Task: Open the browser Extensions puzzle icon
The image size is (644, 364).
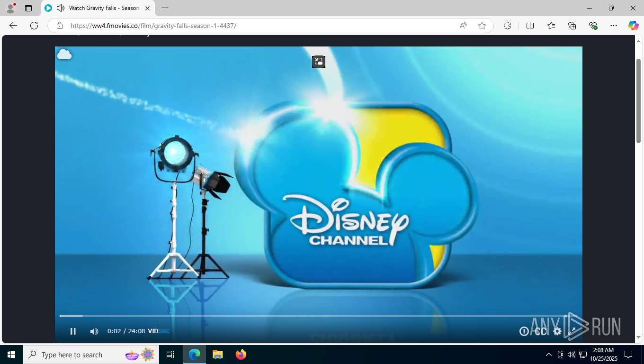Action: click(x=507, y=26)
